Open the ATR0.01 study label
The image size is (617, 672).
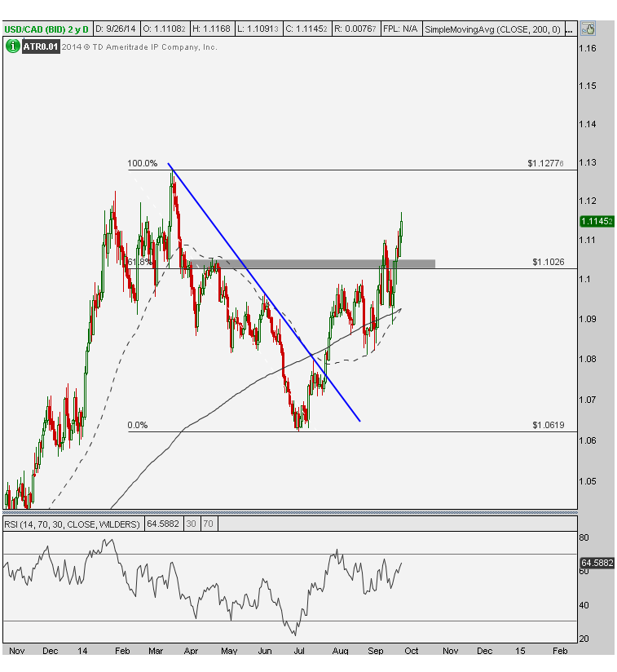tap(40, 46)
